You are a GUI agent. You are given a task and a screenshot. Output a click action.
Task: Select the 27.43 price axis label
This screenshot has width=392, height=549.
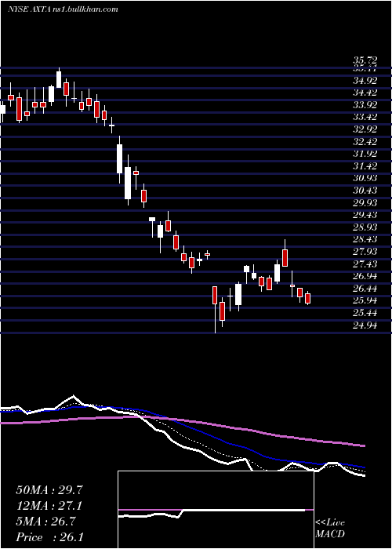point(365,264)
